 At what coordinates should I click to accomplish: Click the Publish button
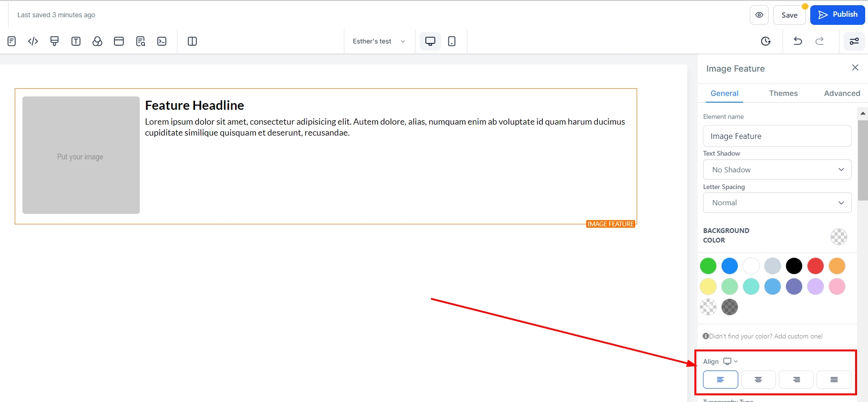coord(837,15)
